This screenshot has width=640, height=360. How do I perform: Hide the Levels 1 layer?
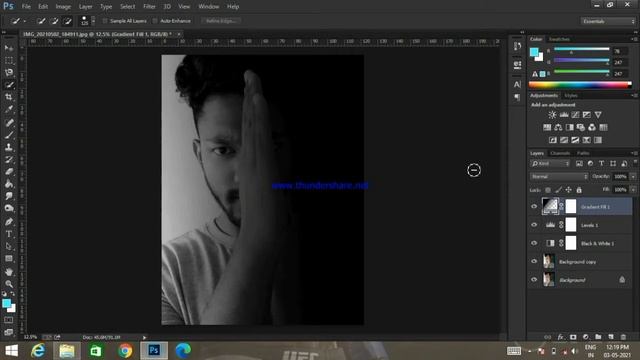pyautogui.click(x=534, y=225)
